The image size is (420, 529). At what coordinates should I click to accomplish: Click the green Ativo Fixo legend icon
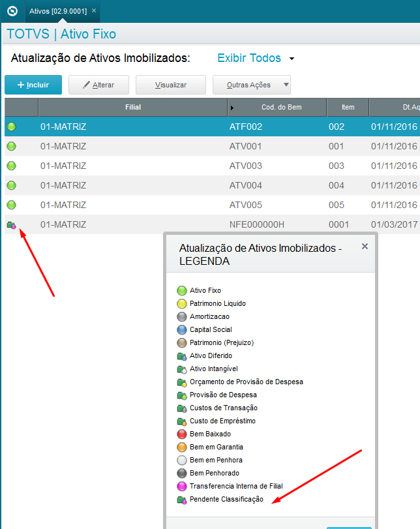click(182, 290)
